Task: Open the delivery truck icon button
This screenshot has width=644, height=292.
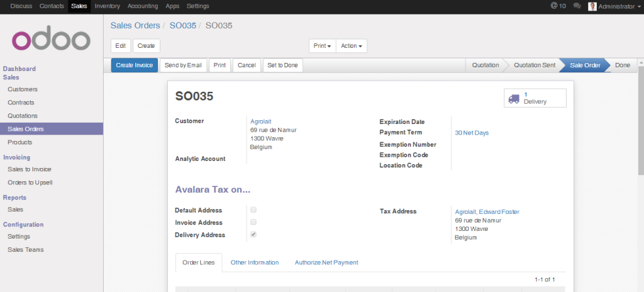Action: pyautogui.click(x=514, y=98)
